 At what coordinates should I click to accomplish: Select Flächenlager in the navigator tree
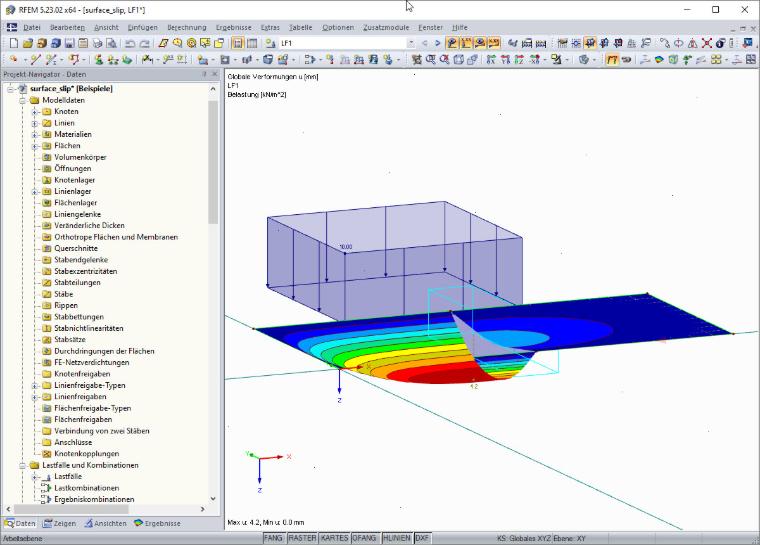coord(75,203)
